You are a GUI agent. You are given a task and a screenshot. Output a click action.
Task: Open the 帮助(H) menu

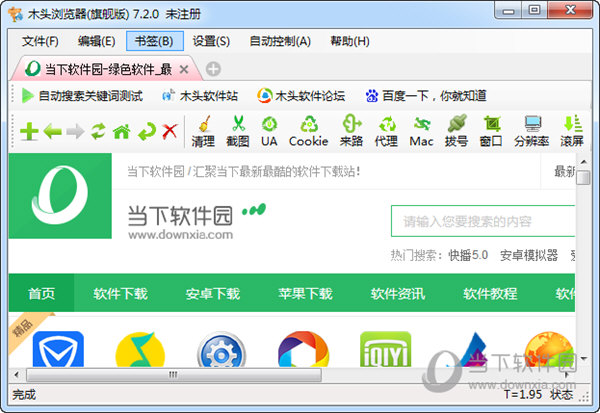[x=350, y=41]
